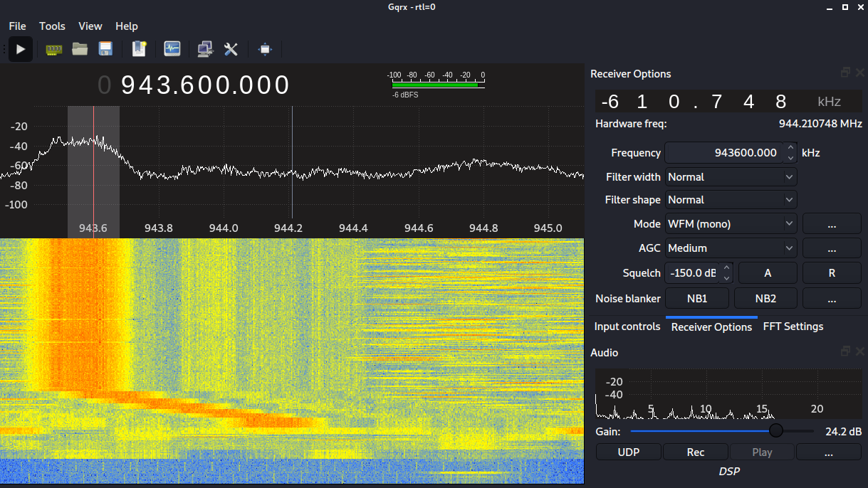Image resolution: width=868 pixels, height=488 pixels.
Task: Toggle noise blanker NB1
Action: click(x=697, y=299)
